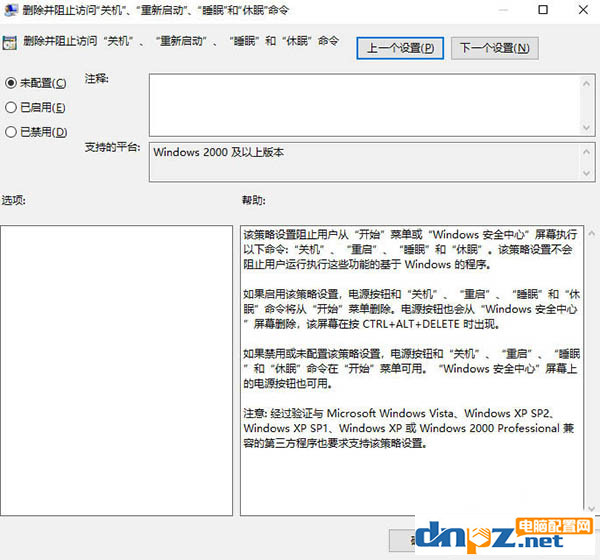
Task: Click the comment box scroll up arrow
Action: (586, 83)
